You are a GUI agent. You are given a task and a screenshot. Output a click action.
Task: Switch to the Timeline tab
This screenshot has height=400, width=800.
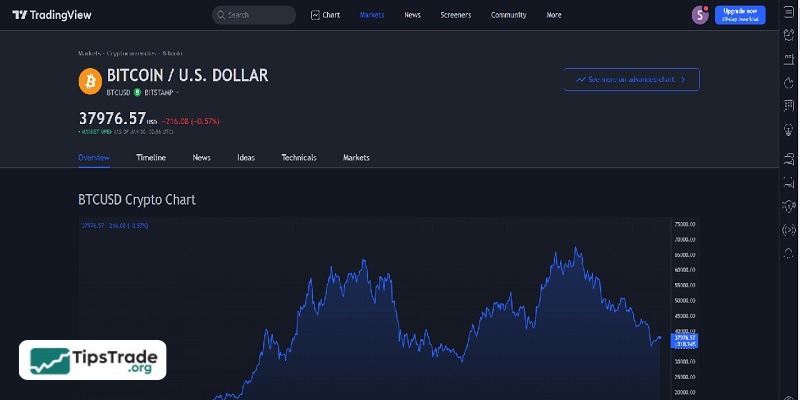coord(151,158)
